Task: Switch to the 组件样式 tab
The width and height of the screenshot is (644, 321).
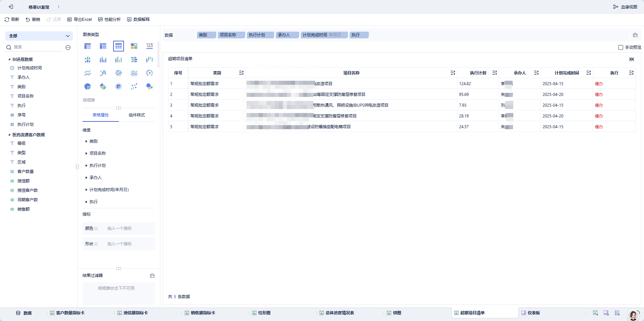Action: click(137, 115)
